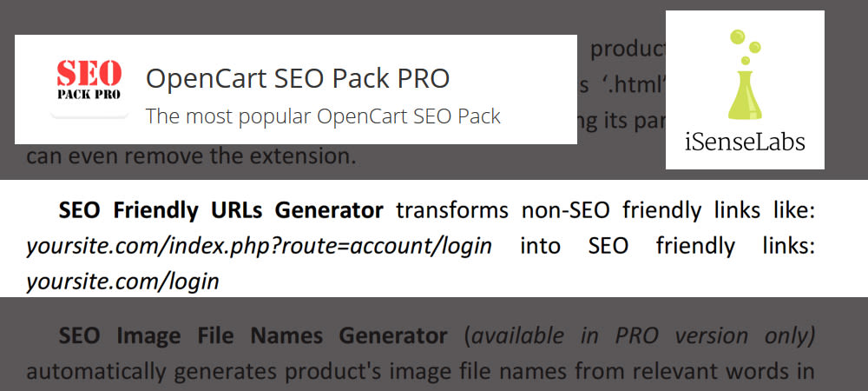Click the OpenCart SEO Pack PRO title

298,79
